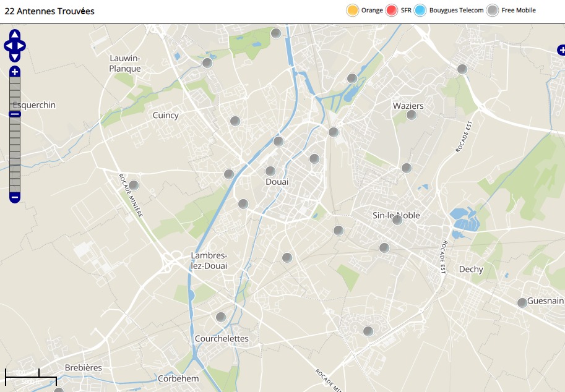Image resolution: width=565 pixels, height=392 pixels.
Task: Toggle the Orange operator filter
Action: point(353,11)
